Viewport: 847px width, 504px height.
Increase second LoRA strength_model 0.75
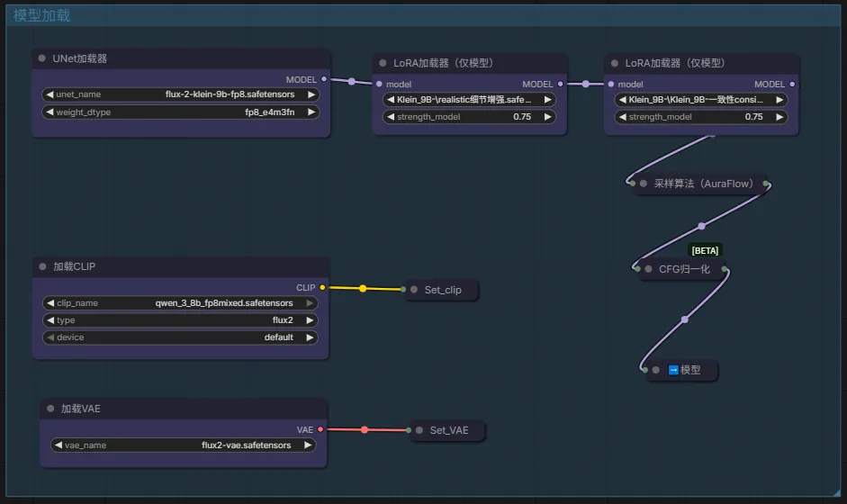(x=779, y=117)
